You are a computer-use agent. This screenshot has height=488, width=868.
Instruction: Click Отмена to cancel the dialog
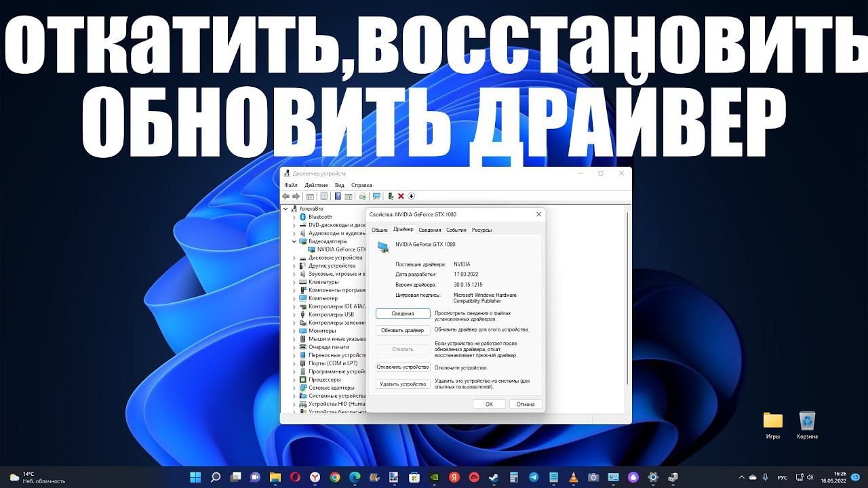coord(526,405)
